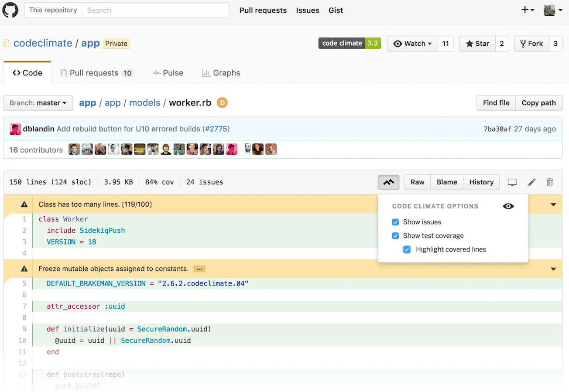Click the Copy path button
Viewport: 569px width, 392px height.
coord(539,103)
